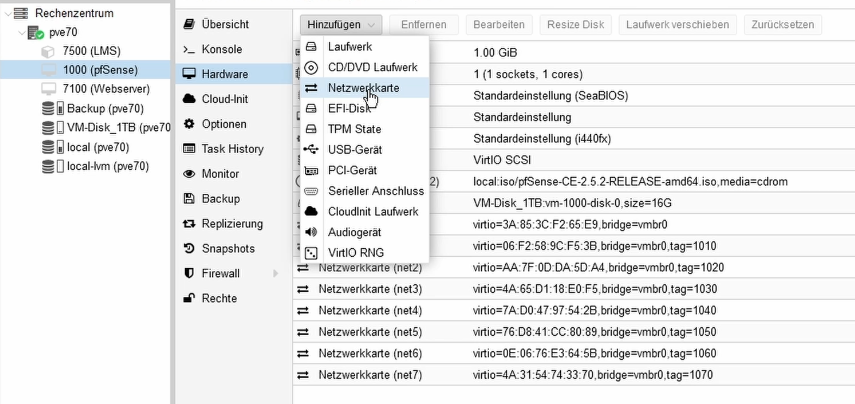
Task: Select the CD/DVD Laufwerk disc icon
Action: [311, 68]
